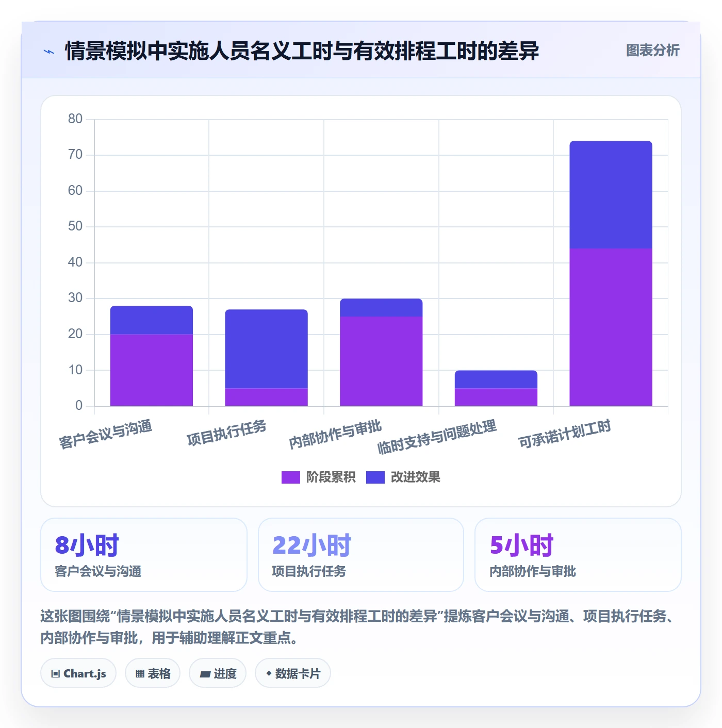The width and height of the screenshot is (722, 728).
Task: Click the blue segment of 项目执行任务 bar
Action: pos(266,349)
